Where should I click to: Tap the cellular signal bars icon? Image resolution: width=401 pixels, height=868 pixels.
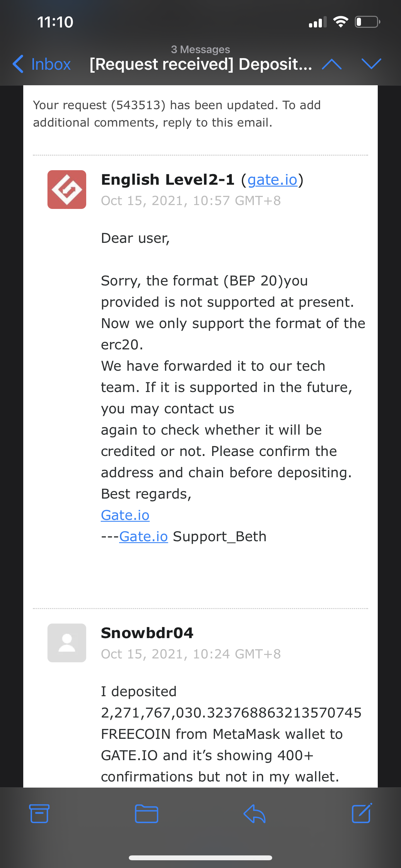(318, 22)
